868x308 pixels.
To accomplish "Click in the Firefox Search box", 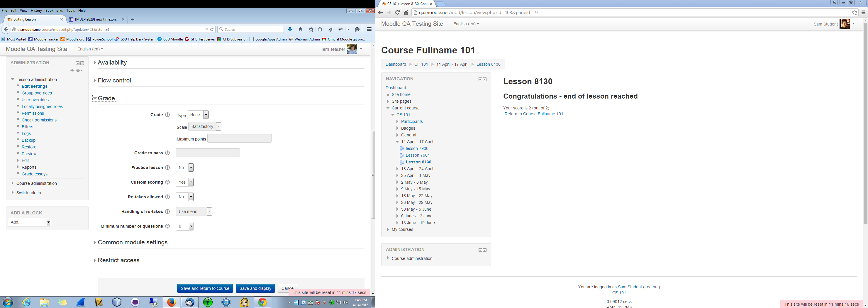I will tap(251, 29).
